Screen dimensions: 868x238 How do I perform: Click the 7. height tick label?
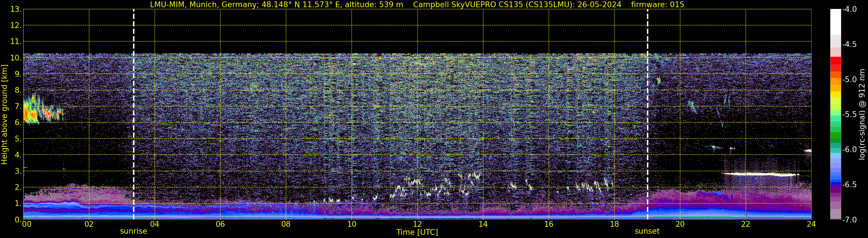(x=18, y=107)
